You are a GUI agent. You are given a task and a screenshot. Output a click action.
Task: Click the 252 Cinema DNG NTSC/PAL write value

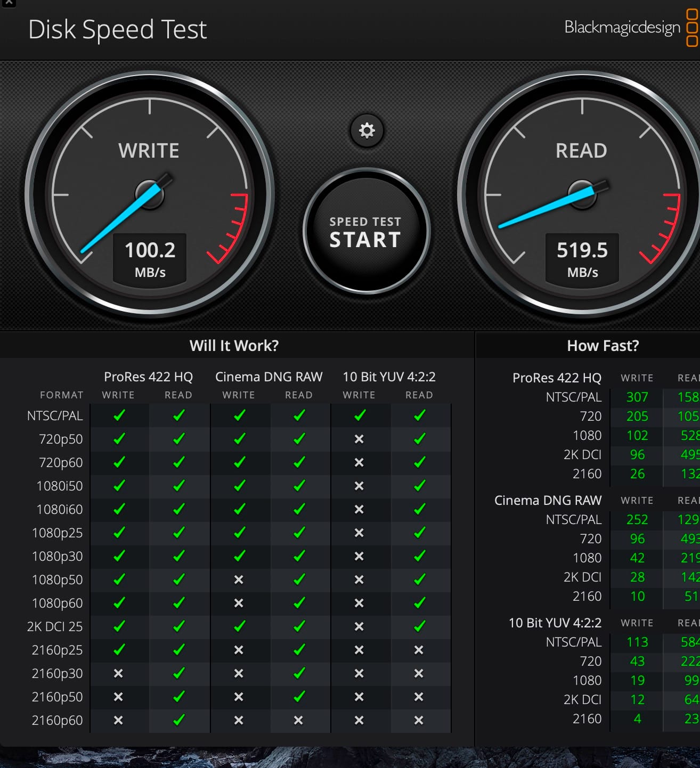tap(637, 519)
